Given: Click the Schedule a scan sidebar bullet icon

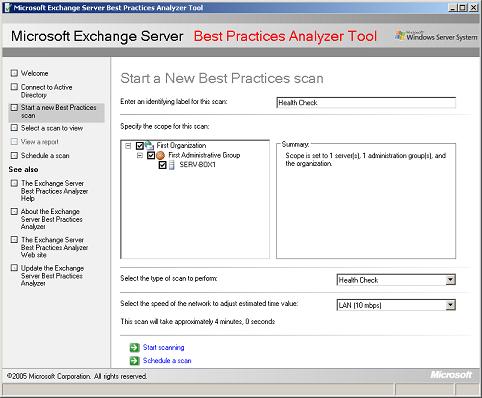Looking at the screenshot, I should coord(14,155).
